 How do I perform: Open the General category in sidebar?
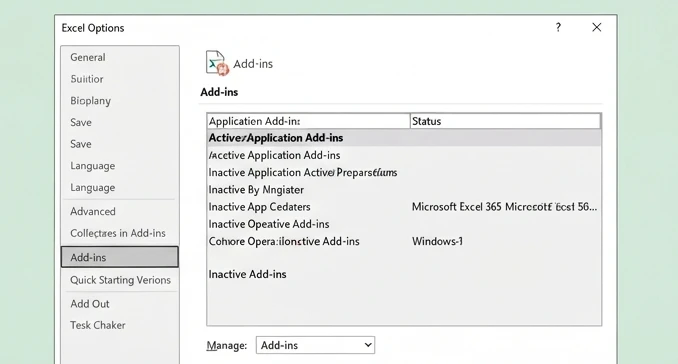88,57
